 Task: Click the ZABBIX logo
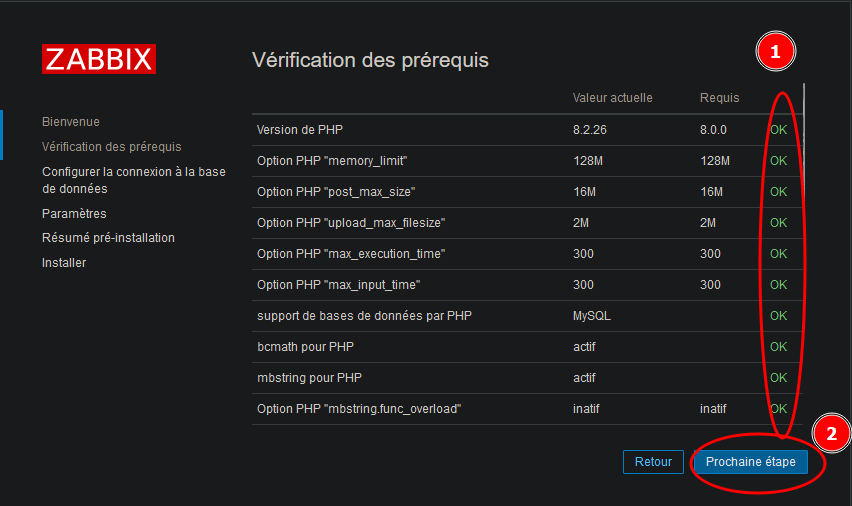click(x=99, y=58)
